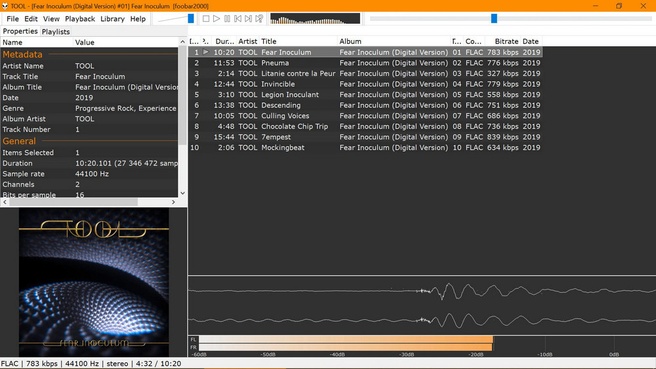
Task: Adjust the volume slider in toolbar
Action: click(x=191, y=18)
